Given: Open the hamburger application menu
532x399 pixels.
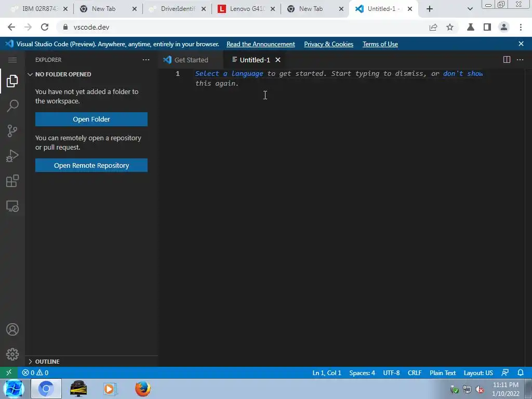Looking at the screenshot, I should click(12, 60).
